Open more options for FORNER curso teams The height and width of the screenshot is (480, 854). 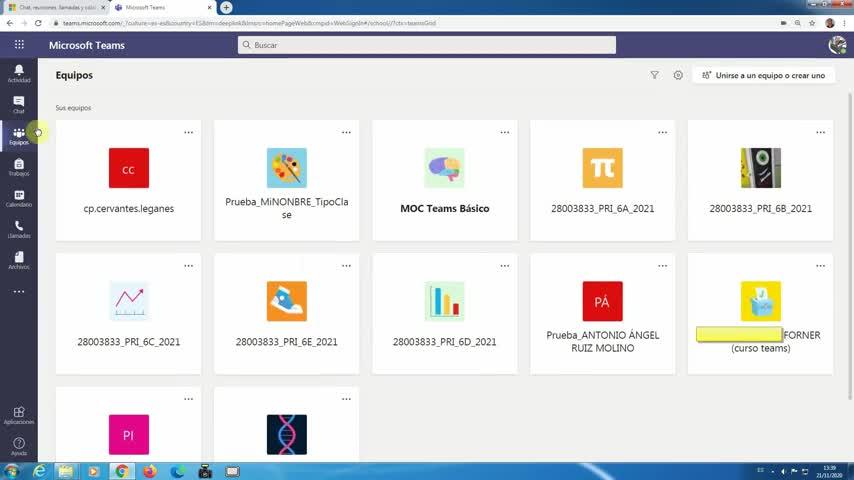click(x=820, y=266)
